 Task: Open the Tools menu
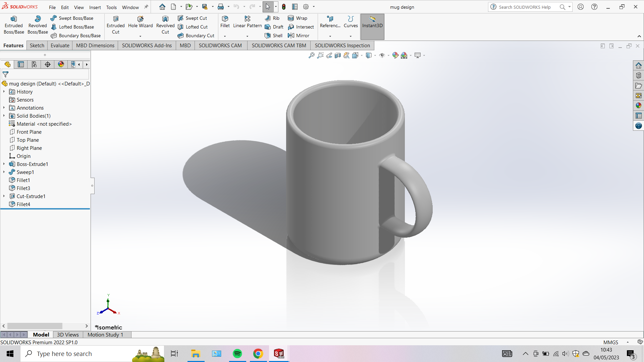point(111,7)
